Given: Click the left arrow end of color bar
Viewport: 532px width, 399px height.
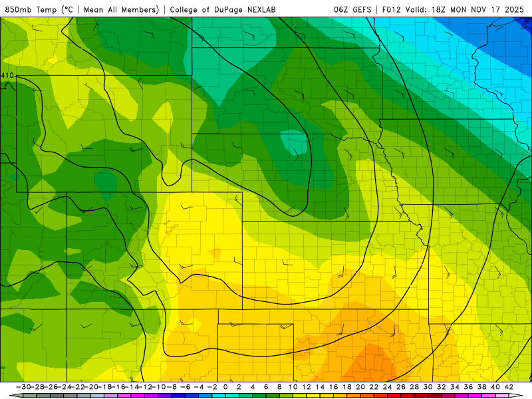Looking at the screenshot, I should coord(16,396).
